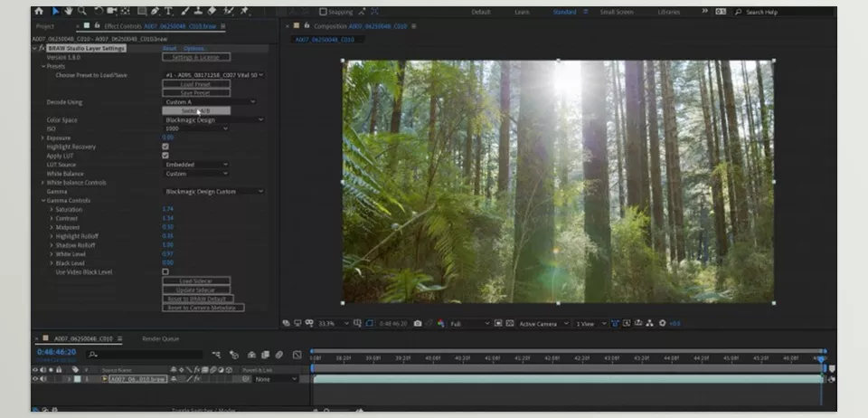The width and height of the screenshot is (868, 418).
Task: Hide layer A007 with its eye icon
Action: pyautogui.click(x=35, y=379)
